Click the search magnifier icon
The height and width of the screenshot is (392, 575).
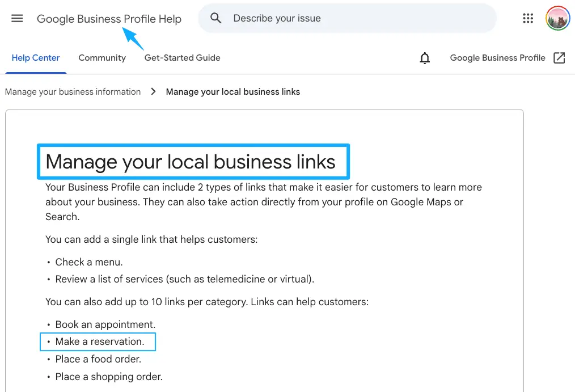click(x=215, y=18)
